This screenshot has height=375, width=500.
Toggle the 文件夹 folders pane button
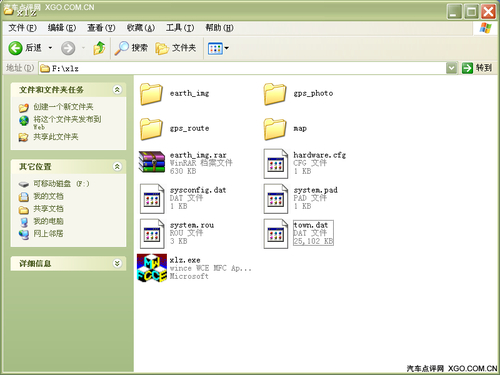point(176,48)
